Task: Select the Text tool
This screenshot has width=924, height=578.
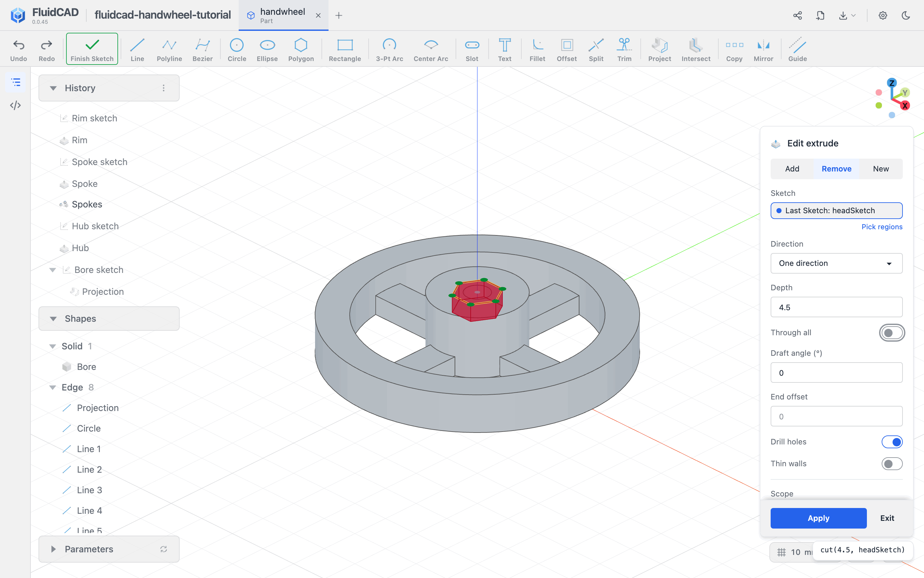Action: point(504,50)
